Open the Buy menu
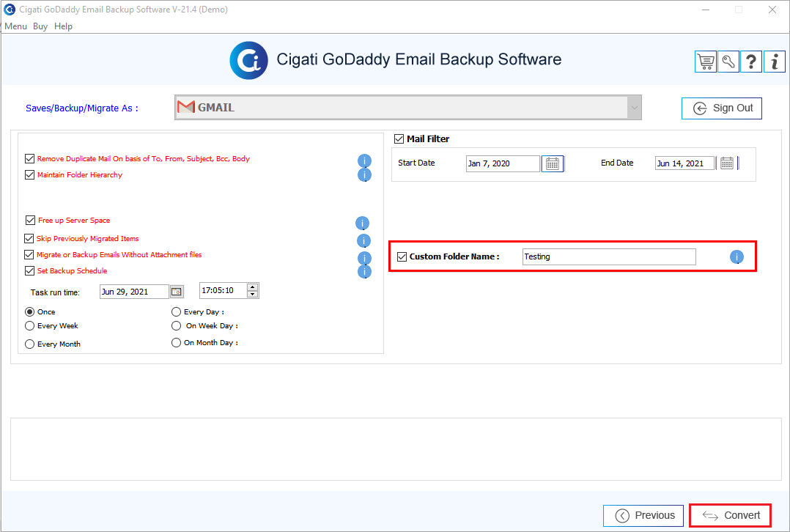This screenshot has width=790, height=532. [x=40, y=26]
